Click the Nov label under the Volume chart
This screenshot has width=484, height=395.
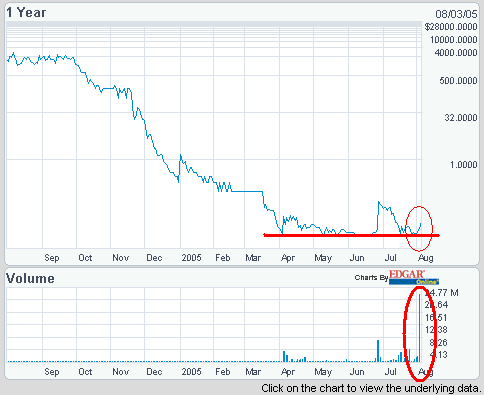121,372
